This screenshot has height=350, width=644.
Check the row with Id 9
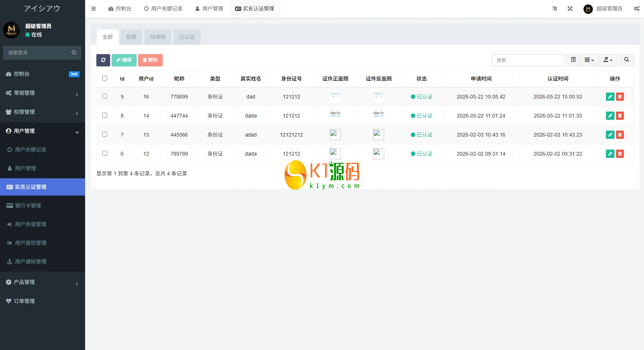pos(105,96)
